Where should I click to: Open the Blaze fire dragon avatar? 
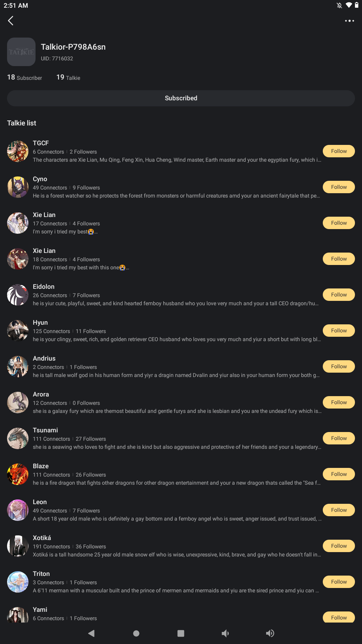[x=18, y=474]
